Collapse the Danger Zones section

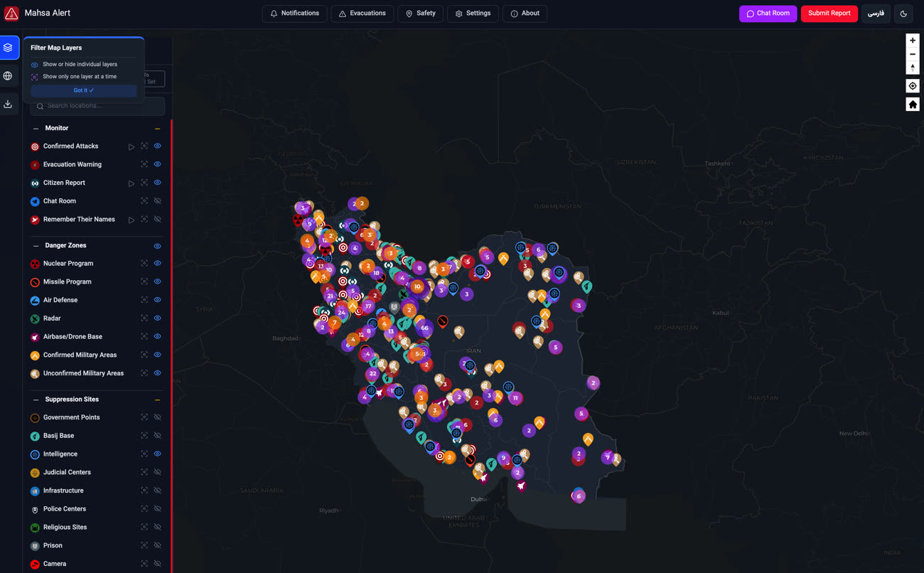[x=36, y=246]
